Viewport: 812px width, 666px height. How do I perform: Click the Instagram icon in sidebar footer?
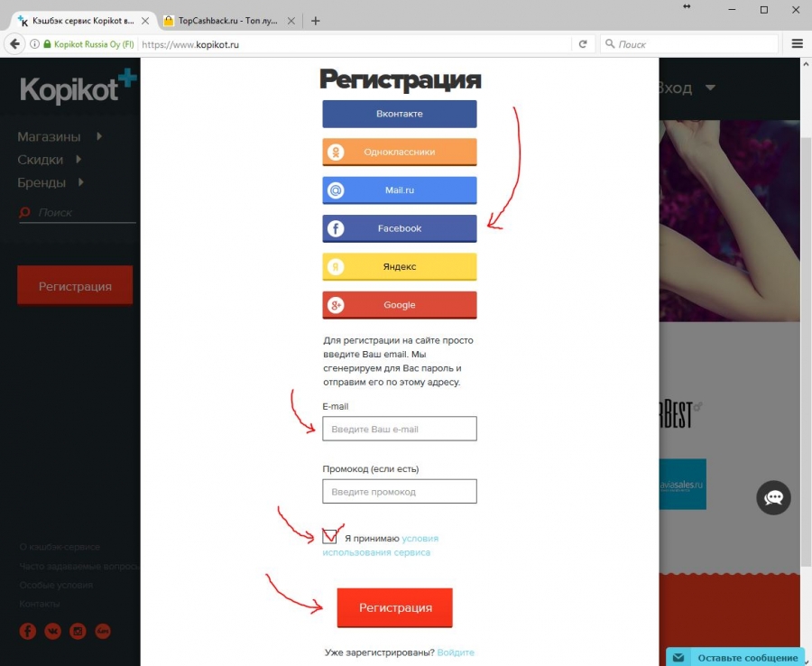(x=78, y=631)
